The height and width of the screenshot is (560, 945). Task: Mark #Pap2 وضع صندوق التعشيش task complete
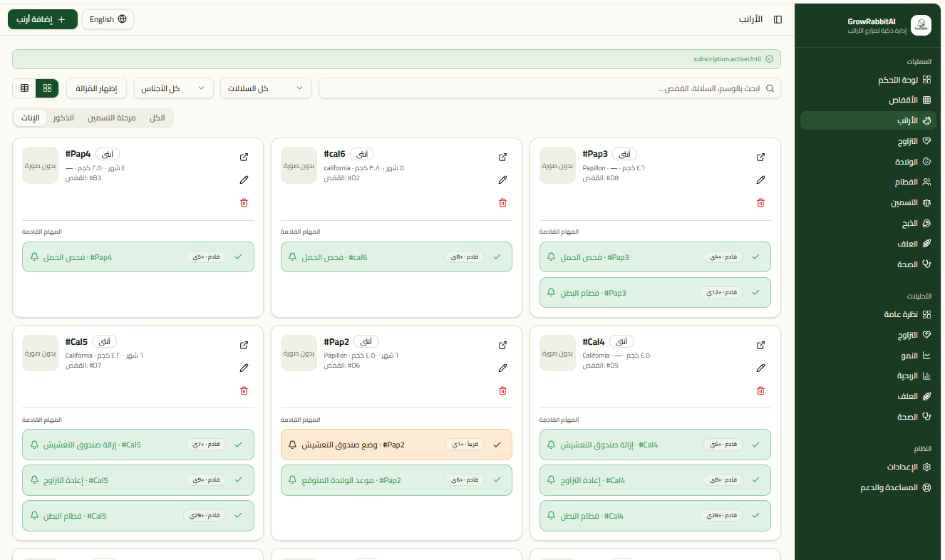tap(497, 445)
